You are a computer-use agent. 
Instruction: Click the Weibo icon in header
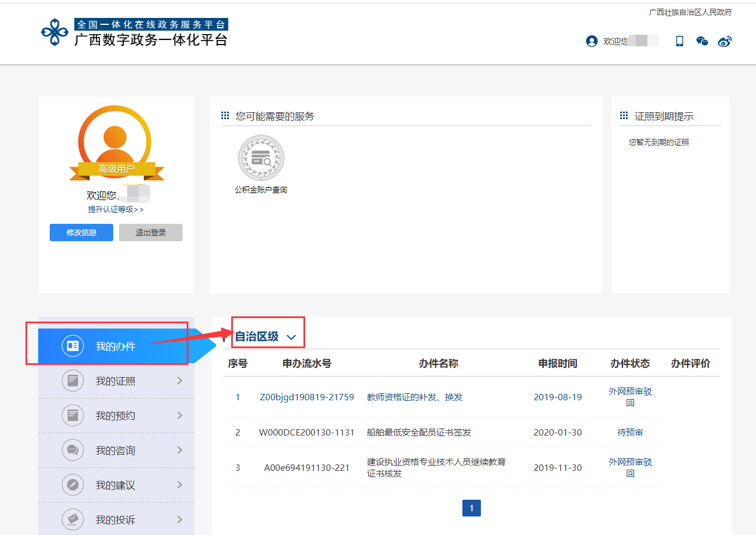724,41
